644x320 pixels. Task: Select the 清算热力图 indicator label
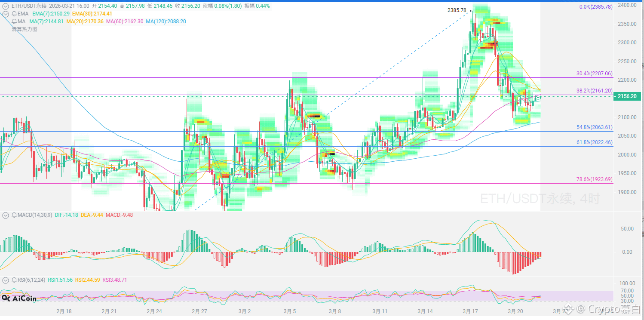(25, 29)
